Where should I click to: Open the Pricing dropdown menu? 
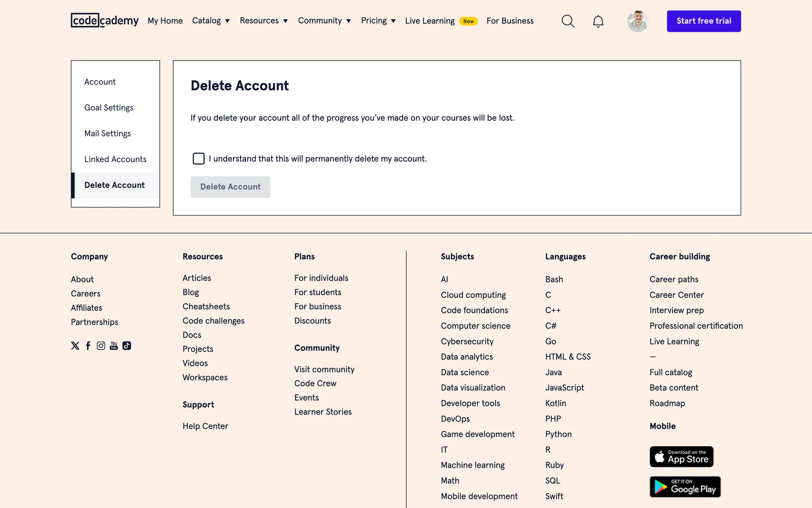tap(378, 21)
